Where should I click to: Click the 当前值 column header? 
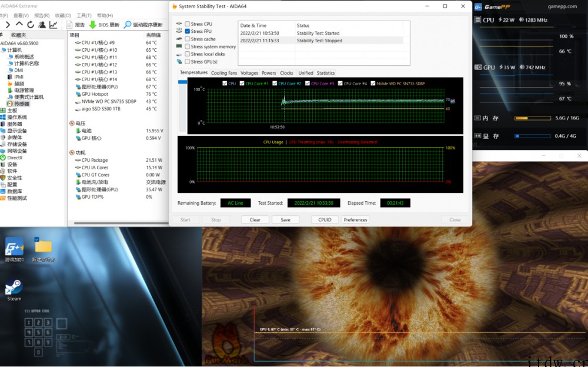click(x=153, y=35)
